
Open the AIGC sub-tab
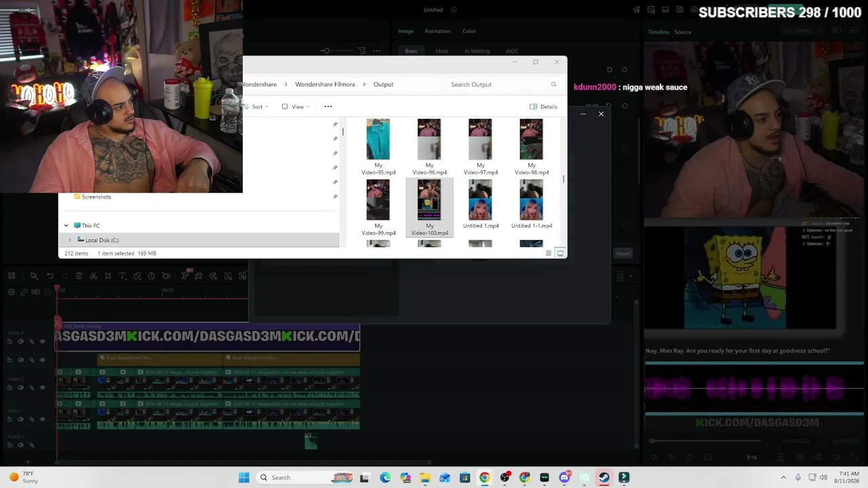pyautogui.click(x=512, y=51)
